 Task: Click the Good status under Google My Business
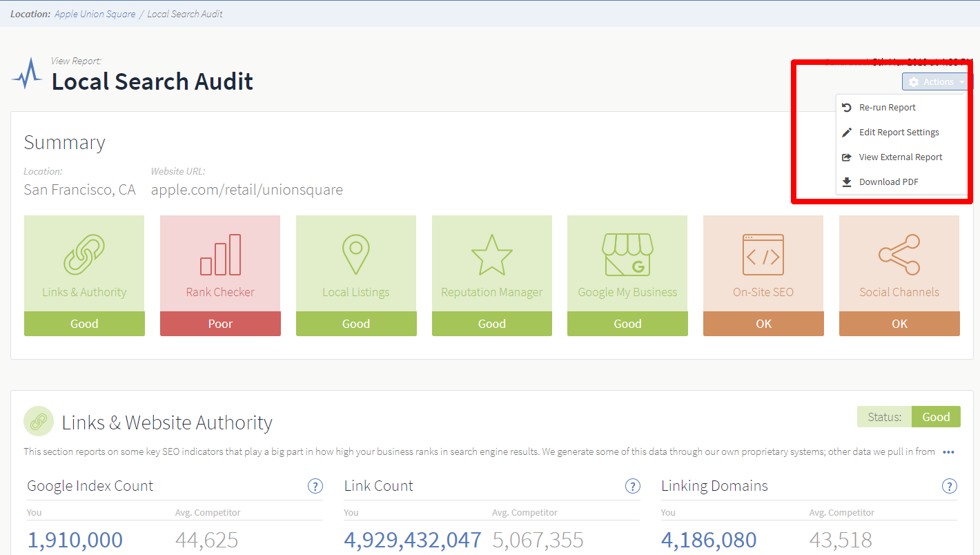point(627,324)
